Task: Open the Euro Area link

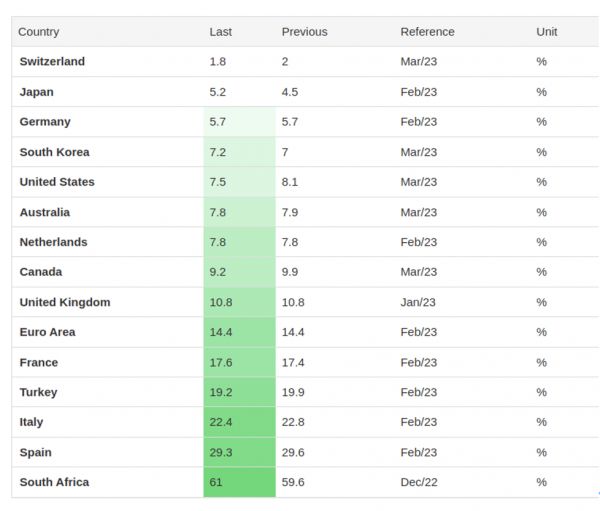Action: point(47,332)
